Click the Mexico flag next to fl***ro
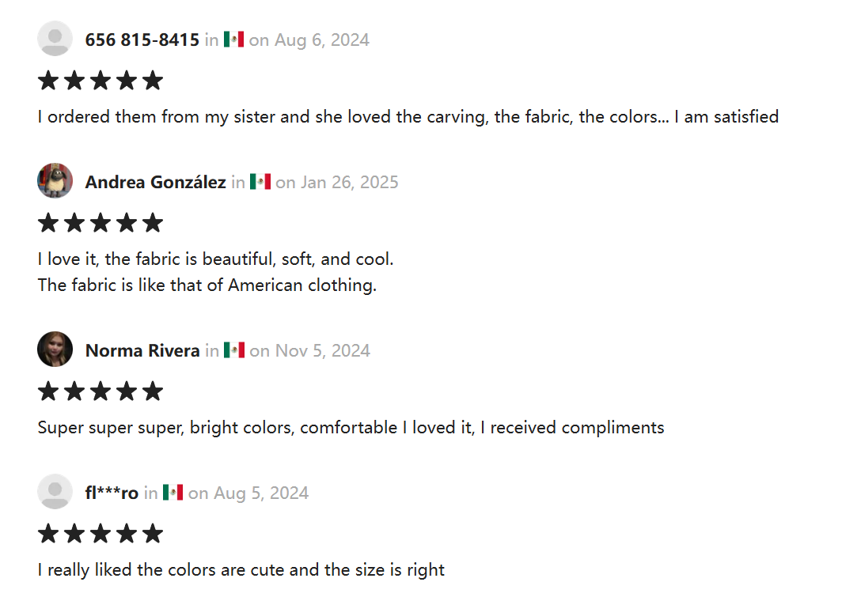Screen dimensions: 842x616 coord(173,492)
